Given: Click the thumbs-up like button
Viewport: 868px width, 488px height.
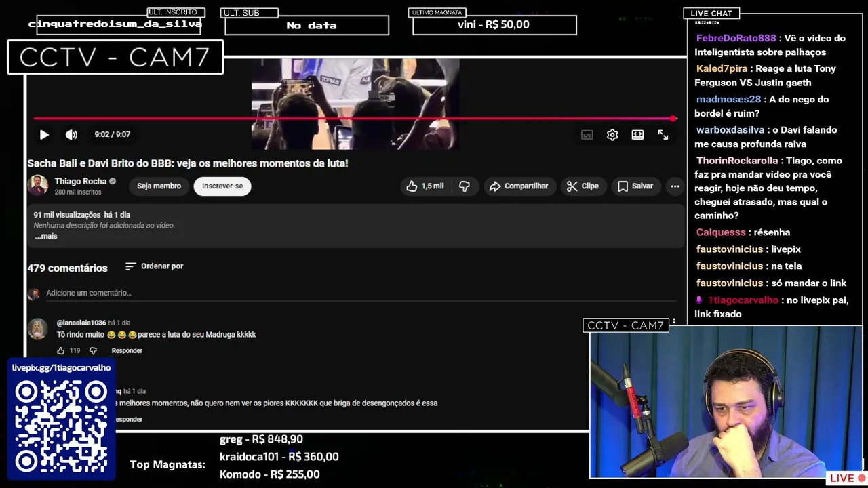Looking at the screenshot, I should [x=425, y=186].
